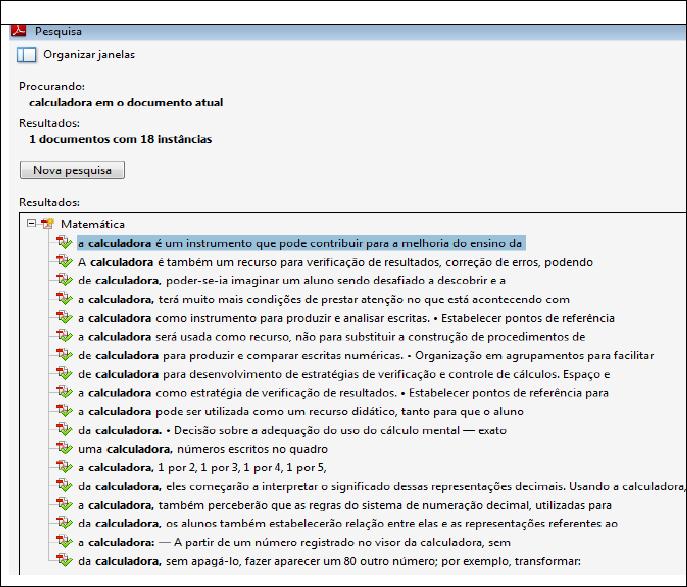The height and width of the screenshot is (587, 687).
Task: Click result icon for 'também perceberão que as regras'
Action: tap(64, 504)
